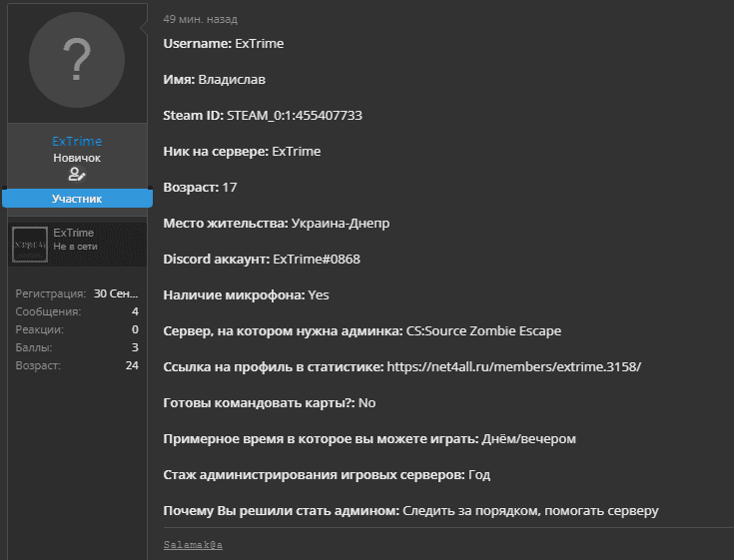Screen dimensions: 734x560
Task: Click the question mark default avatar
Action: tap(77, 61)
